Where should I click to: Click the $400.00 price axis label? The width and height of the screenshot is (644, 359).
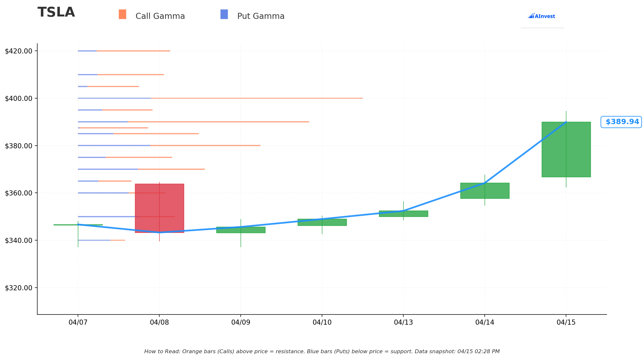click(19, 98)
